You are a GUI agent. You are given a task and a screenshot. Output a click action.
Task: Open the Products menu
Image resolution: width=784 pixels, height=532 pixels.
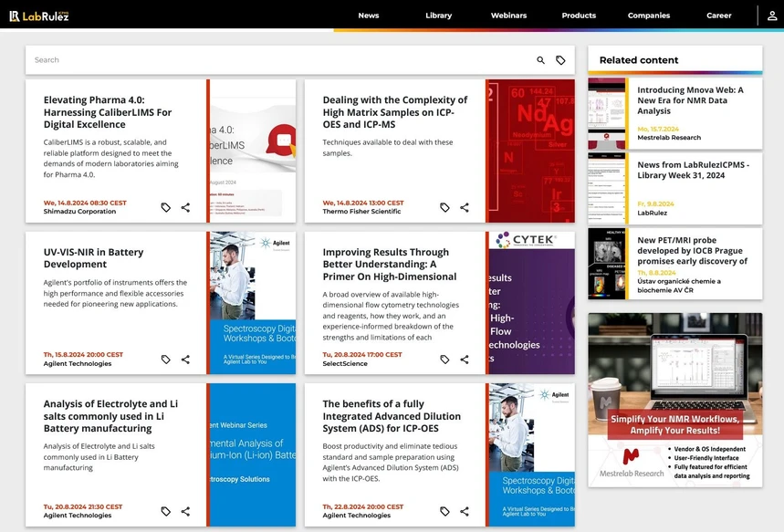(579, 16)
